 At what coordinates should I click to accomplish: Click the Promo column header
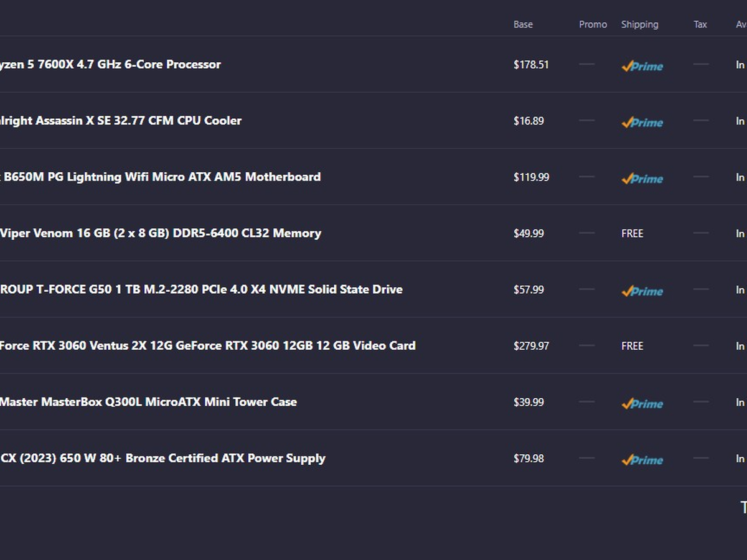tap(593, 24)
